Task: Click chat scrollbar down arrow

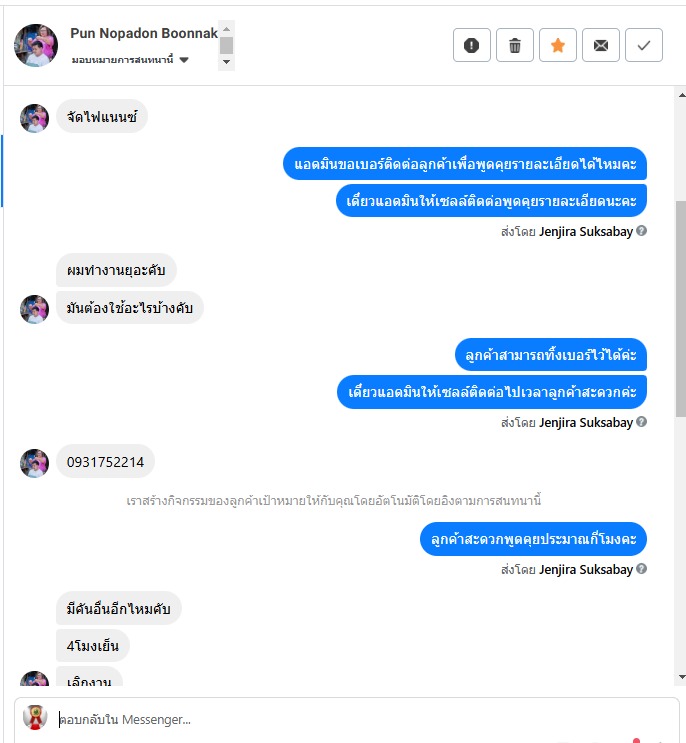Action: click(681, 677)
